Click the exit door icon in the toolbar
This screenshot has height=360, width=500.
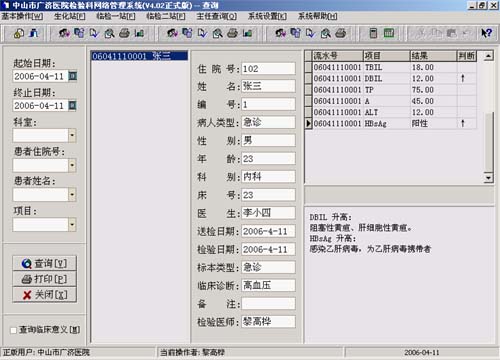34,33
